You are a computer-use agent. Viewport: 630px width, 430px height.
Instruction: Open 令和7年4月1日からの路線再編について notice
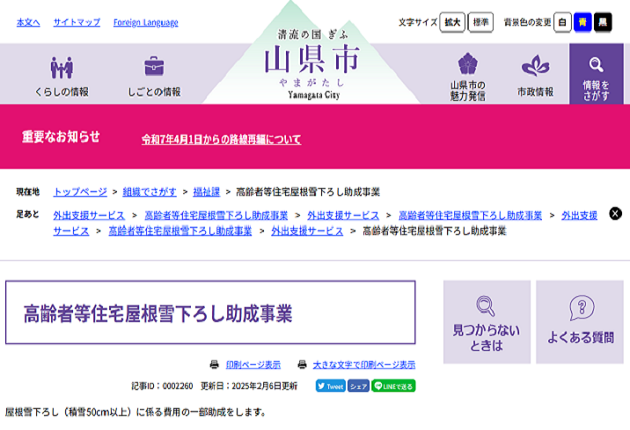click(x=221, y=139)
